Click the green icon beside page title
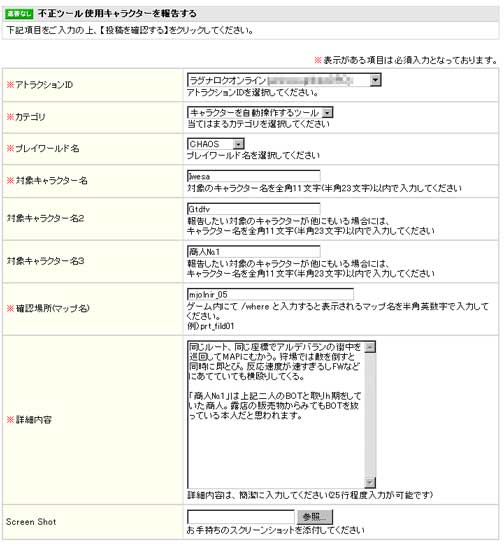The height and width of the screenshot is (544, 504). [19, 14]
